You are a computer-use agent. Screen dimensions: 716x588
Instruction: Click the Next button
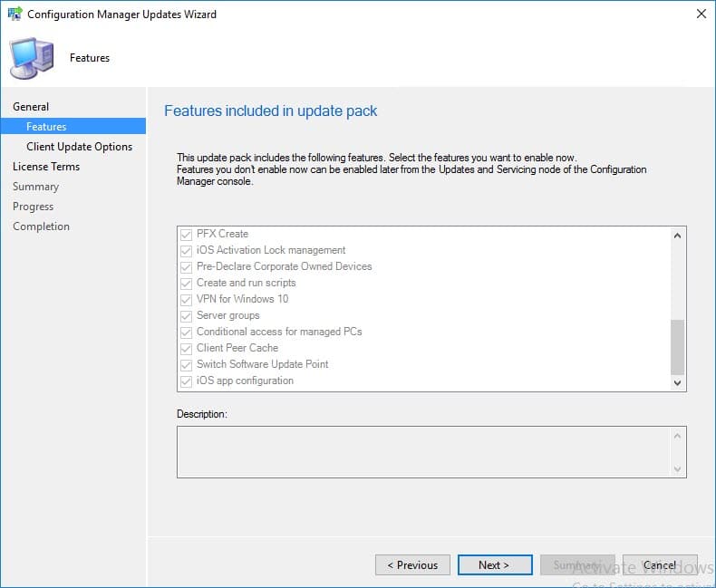pyautogui.click(x=494, y=564)
